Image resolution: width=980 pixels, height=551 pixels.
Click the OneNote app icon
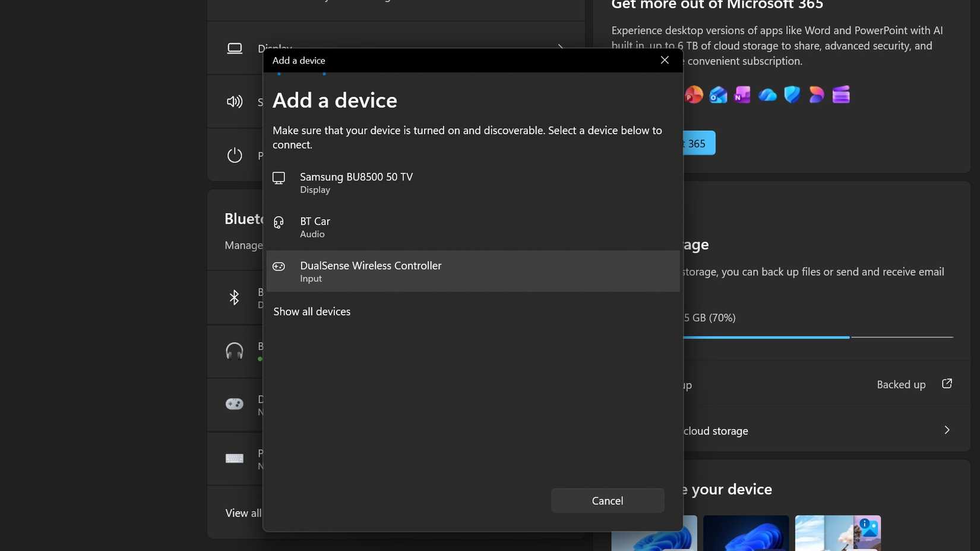coord(742,94)
